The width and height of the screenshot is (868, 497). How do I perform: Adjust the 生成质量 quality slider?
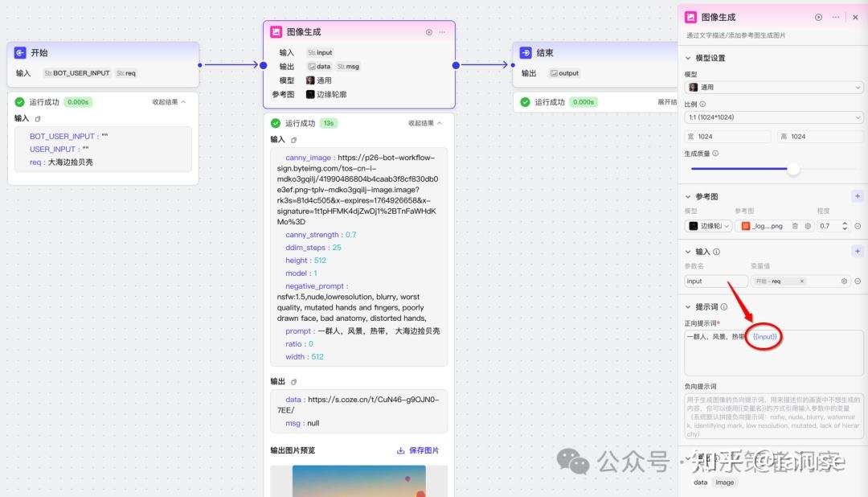[x=793, y=169]
